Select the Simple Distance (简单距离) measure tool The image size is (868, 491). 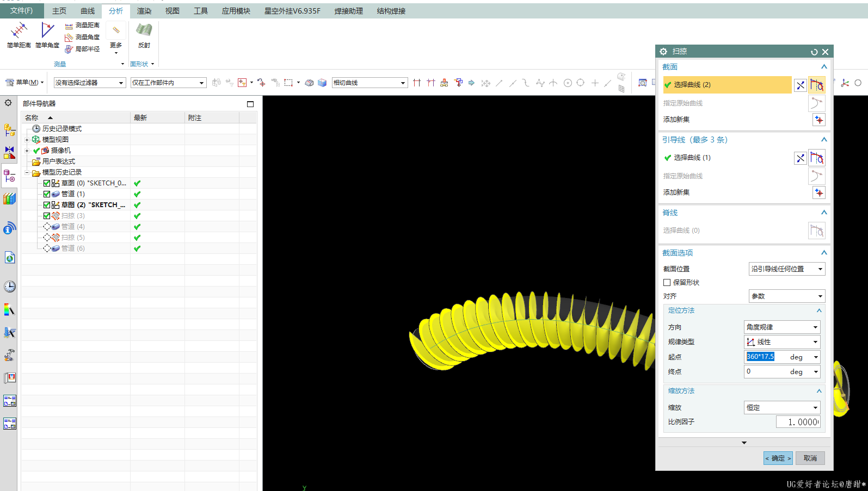click(x=19, y=35)
